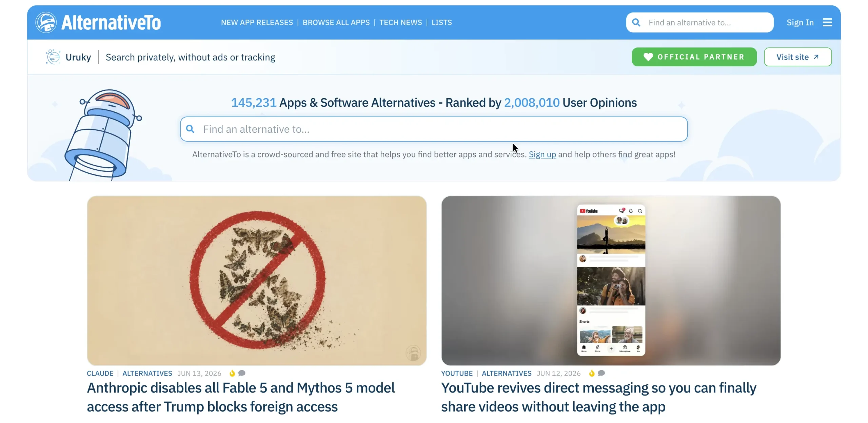Click the AlternativeTo logo icon

[x=46, y=22]
